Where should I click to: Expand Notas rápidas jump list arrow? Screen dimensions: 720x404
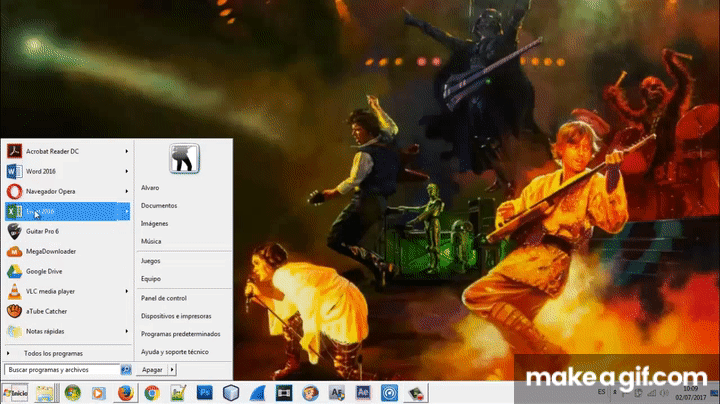[x=127, y=331]
